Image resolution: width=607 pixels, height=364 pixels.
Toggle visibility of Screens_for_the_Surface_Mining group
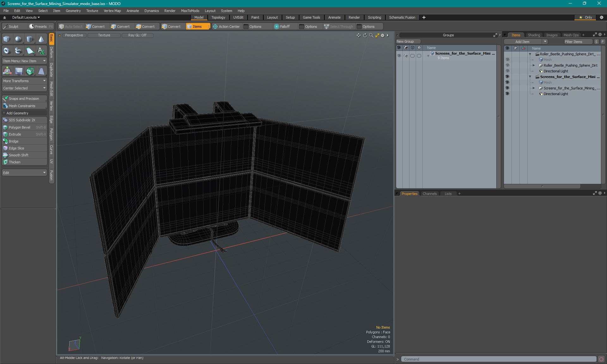507,88
